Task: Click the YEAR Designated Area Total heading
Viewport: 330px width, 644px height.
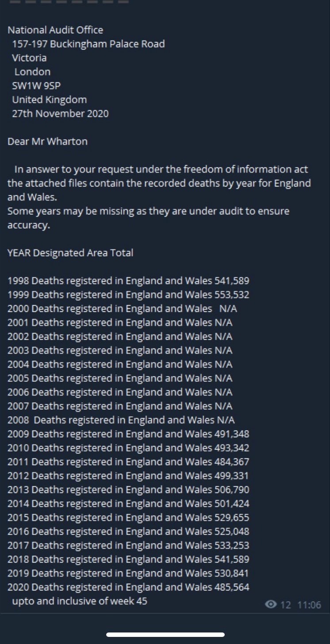Action: click(70, 253)
